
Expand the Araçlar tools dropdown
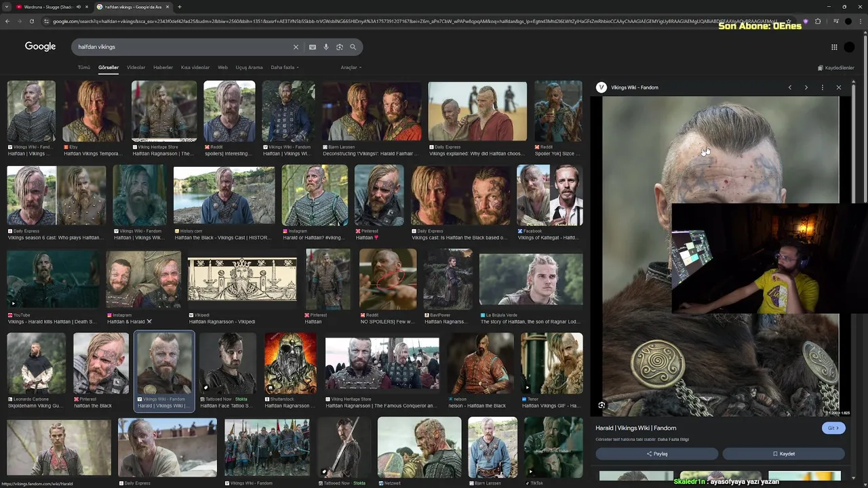(x=351, y=67)
